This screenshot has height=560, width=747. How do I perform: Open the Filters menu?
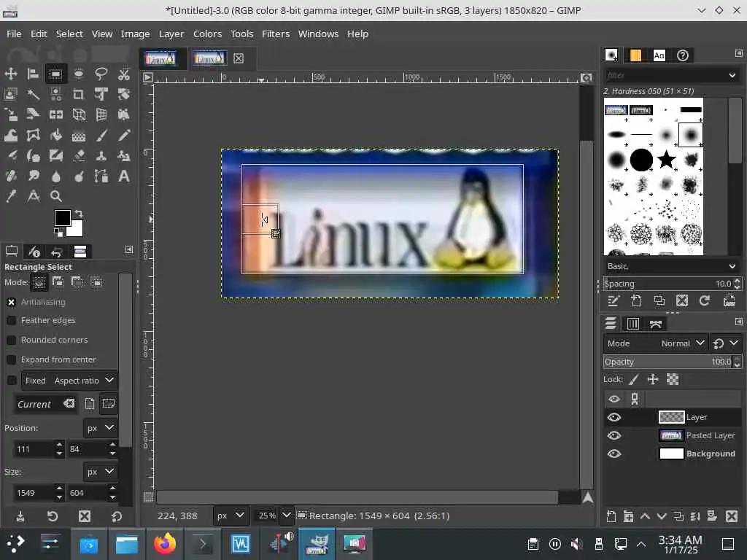coord(275,34)
